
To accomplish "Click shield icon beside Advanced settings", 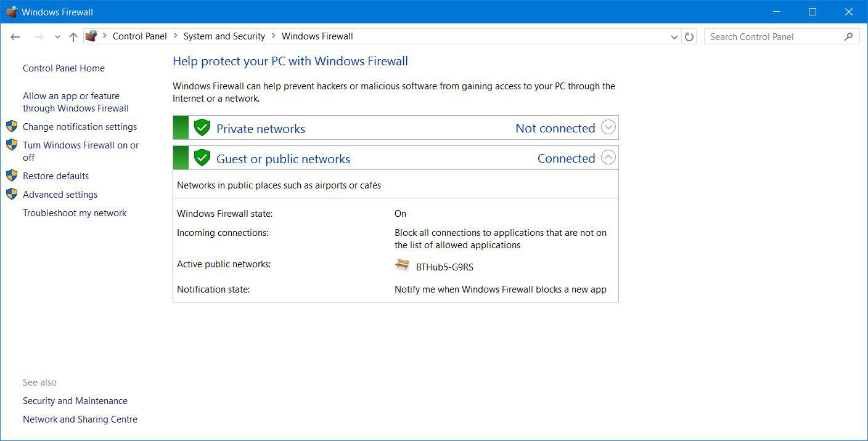I will pos(12,194).
